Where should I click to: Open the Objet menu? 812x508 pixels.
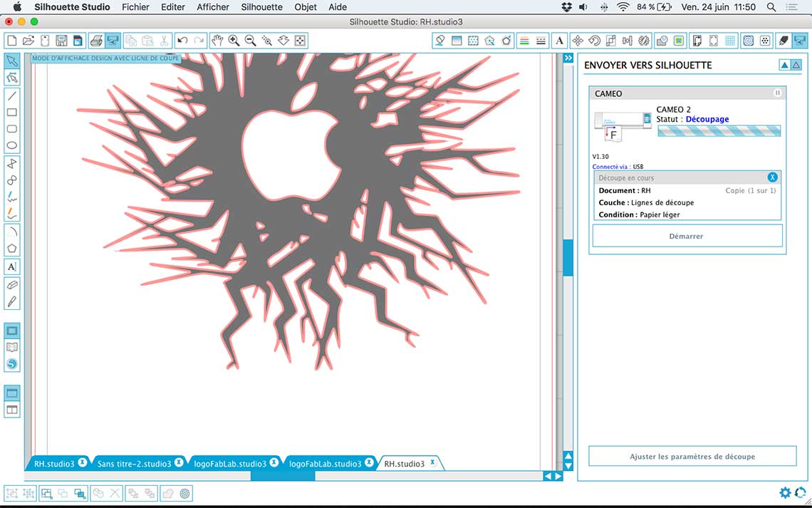tap(306, 6)
